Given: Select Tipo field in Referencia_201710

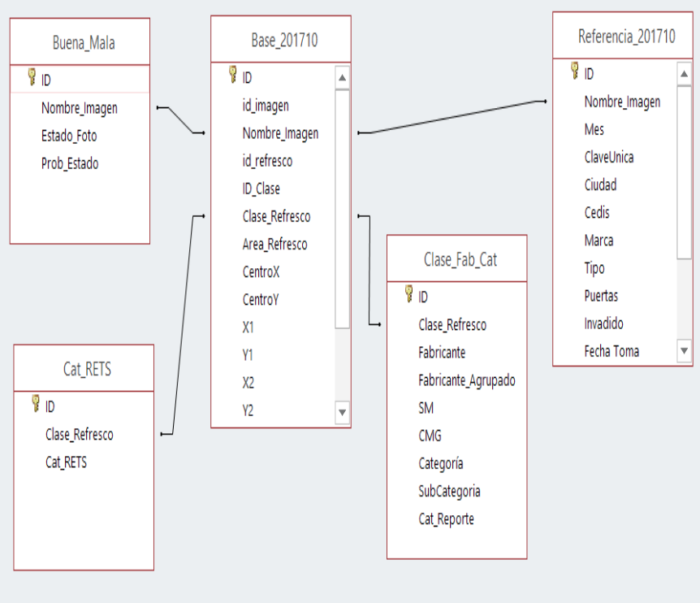Looking at the screenshot, I should click(x=594, y=268).
